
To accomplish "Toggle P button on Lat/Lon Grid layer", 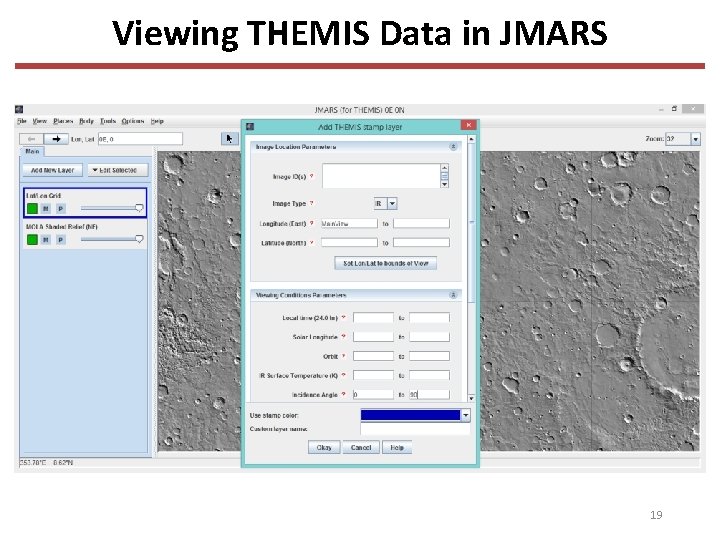I will click(61, 209).
